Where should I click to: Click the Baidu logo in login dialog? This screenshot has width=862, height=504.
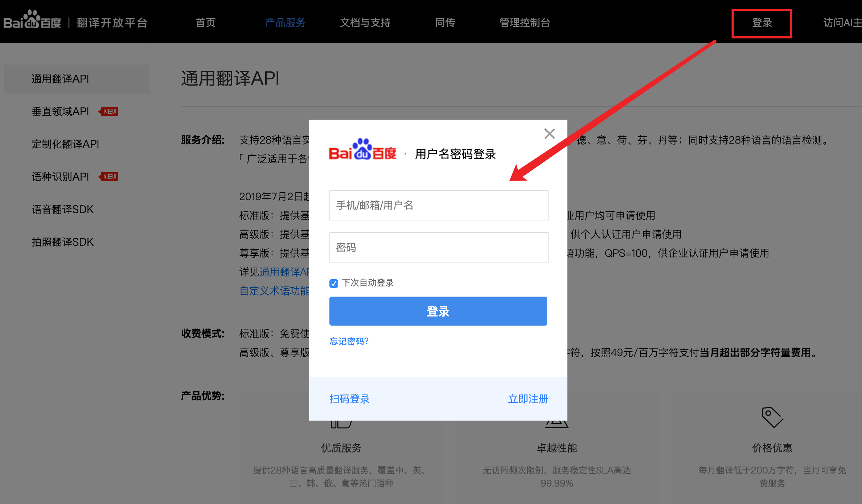[x=362, y=149]
